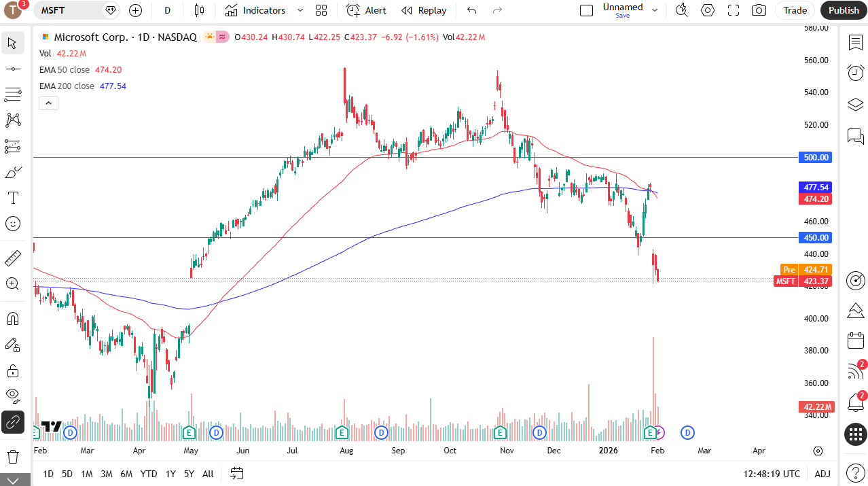Open the Fibonacci retracement tools
Viewport: 868px width, 486px height.
tap(12, 94)
